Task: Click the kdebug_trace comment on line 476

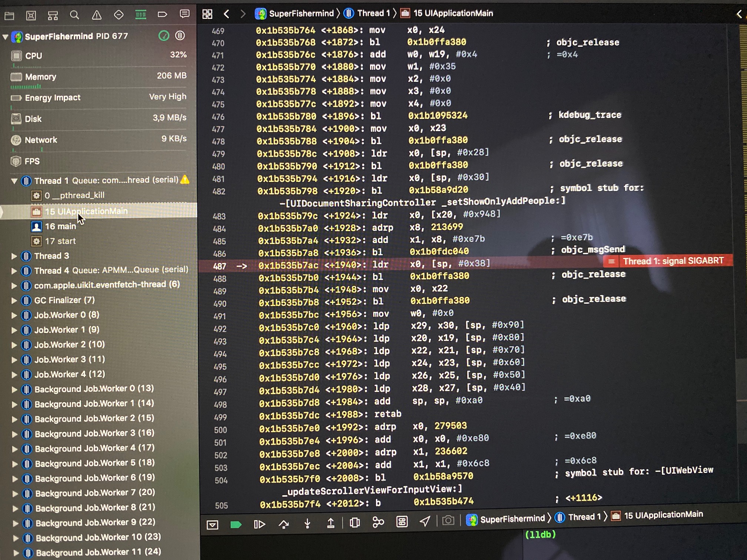Action: click(590, 115)
